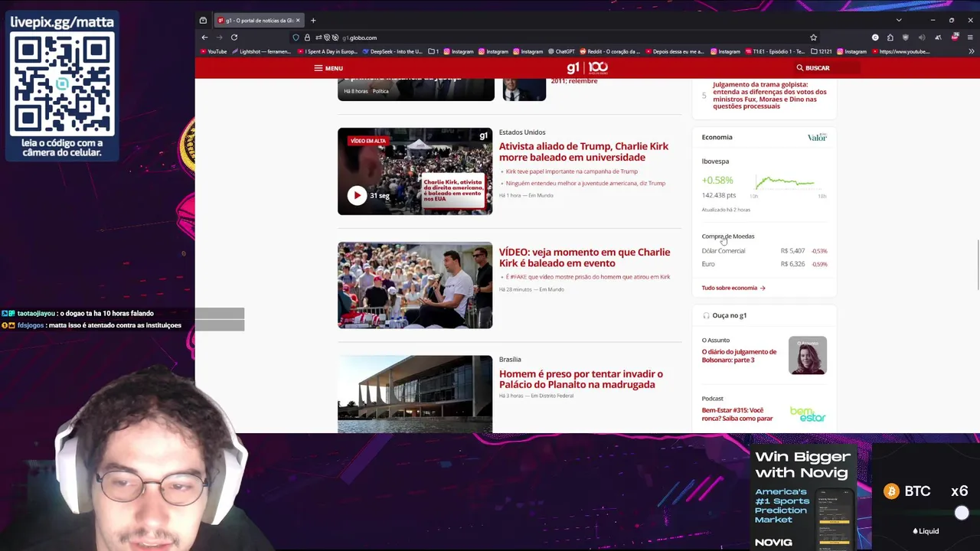Open the T1:E1 Episódio 1 bookmark
The image size is (980, 551).
coord(775,52)
